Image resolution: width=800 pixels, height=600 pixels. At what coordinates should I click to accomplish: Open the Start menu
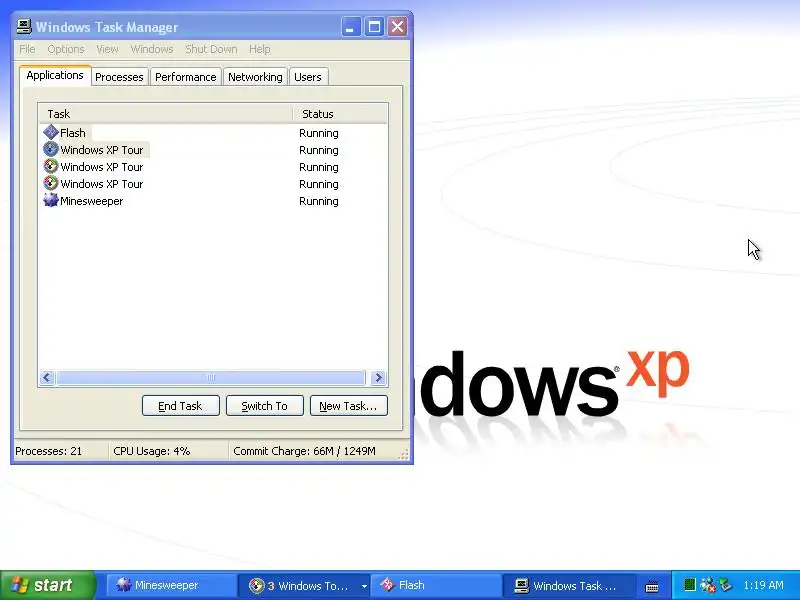tap(47, 585)
